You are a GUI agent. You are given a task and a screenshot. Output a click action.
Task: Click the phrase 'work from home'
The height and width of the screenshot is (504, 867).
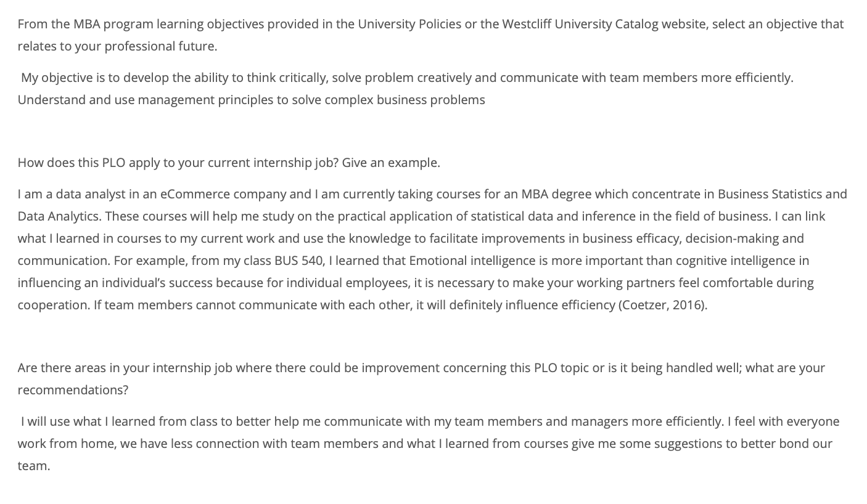tap(67, 444)
